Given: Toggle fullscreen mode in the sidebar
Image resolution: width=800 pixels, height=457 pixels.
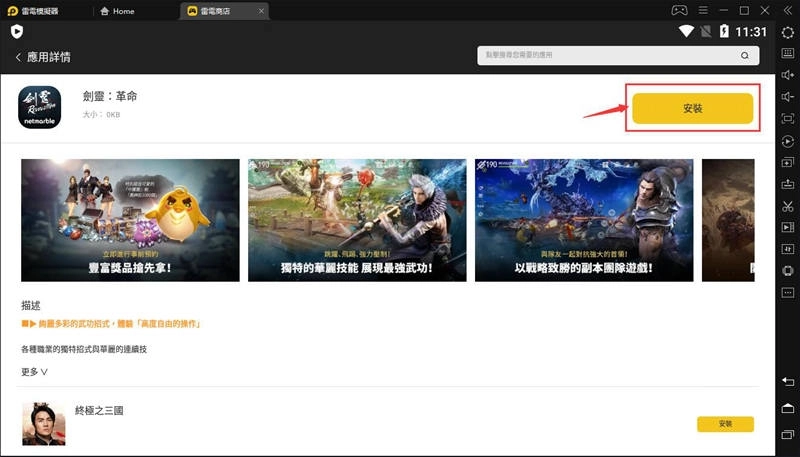Looking at the screenshot, I should pyautogui.click(x=788, y=119).
